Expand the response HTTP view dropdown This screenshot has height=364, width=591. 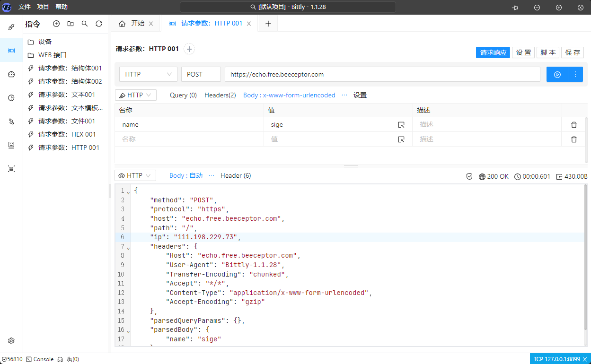coord(135,176)
